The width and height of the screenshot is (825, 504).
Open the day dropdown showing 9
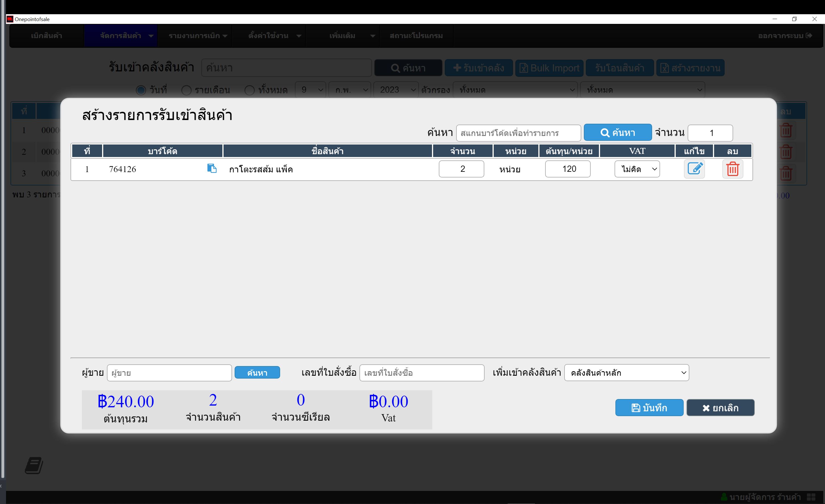[x=311, y=90]
